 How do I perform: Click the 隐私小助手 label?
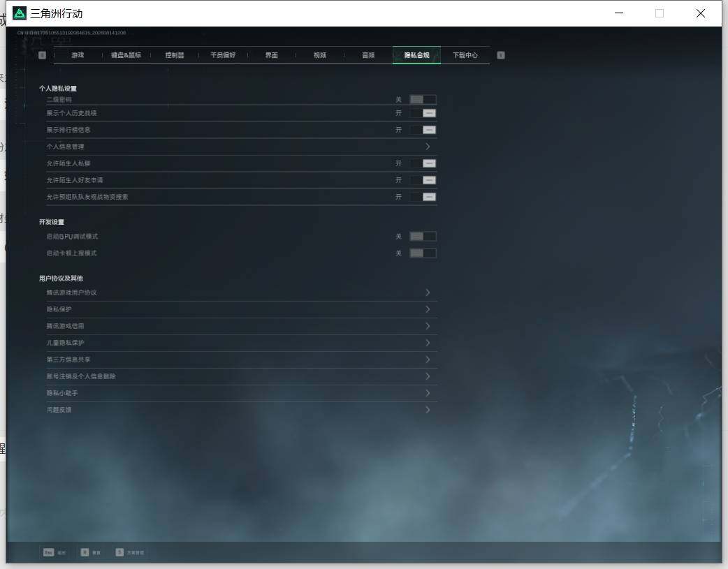tap(62, 392)
